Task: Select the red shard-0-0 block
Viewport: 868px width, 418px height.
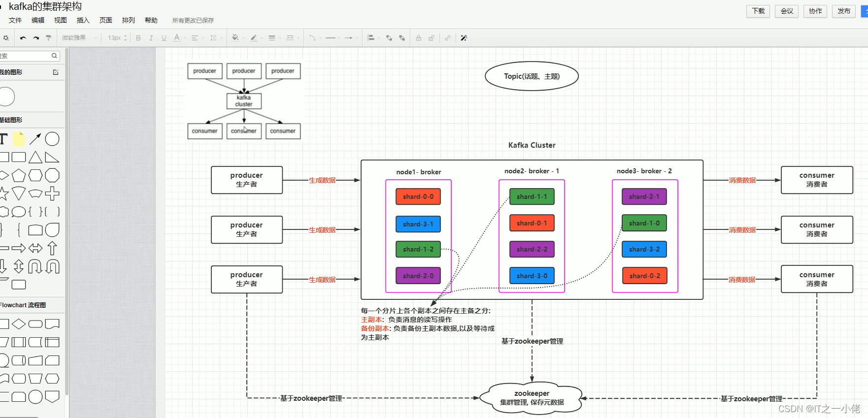Action: (418, 196)
